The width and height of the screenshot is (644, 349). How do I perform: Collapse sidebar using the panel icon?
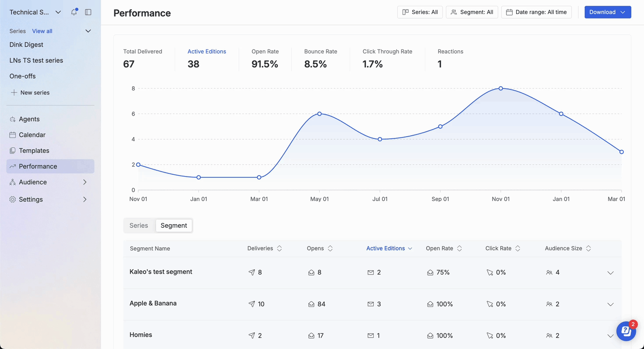pos(88,12)
